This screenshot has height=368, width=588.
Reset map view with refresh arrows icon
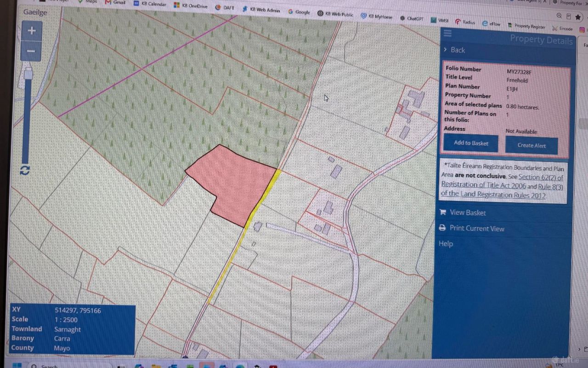tap(25, 170)
